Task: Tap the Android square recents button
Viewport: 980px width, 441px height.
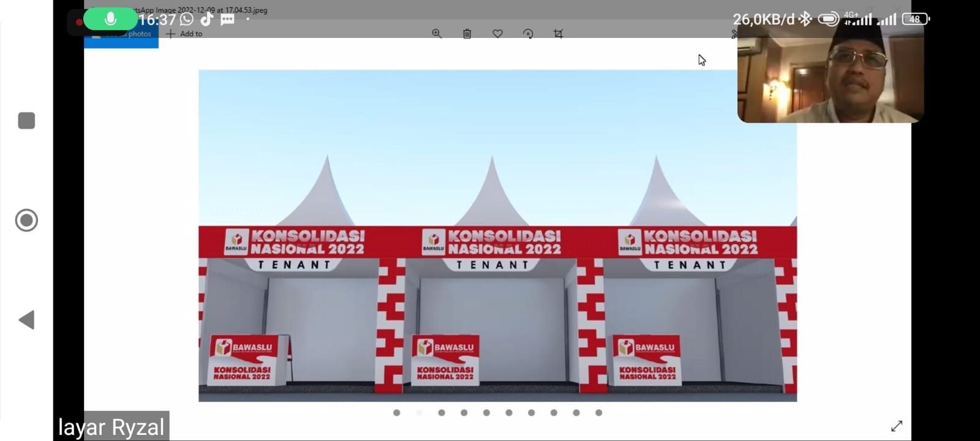Action: (x=26, y=121)
